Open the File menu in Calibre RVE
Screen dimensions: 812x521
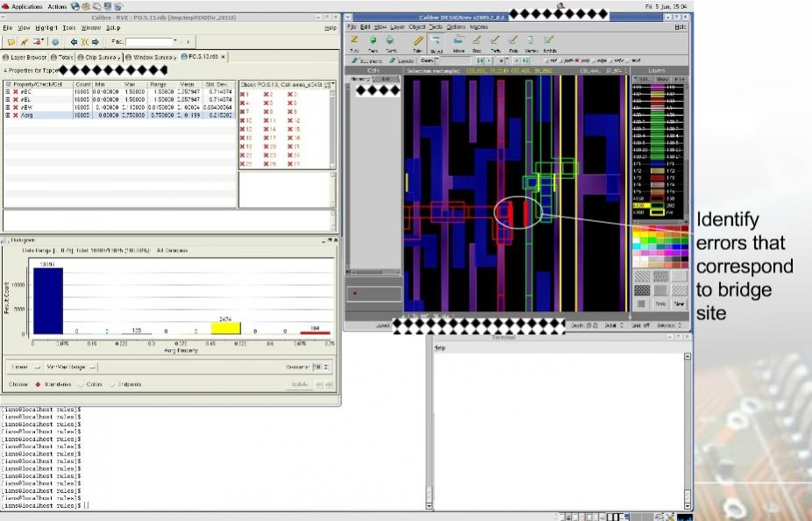click(x=7, y=27)
